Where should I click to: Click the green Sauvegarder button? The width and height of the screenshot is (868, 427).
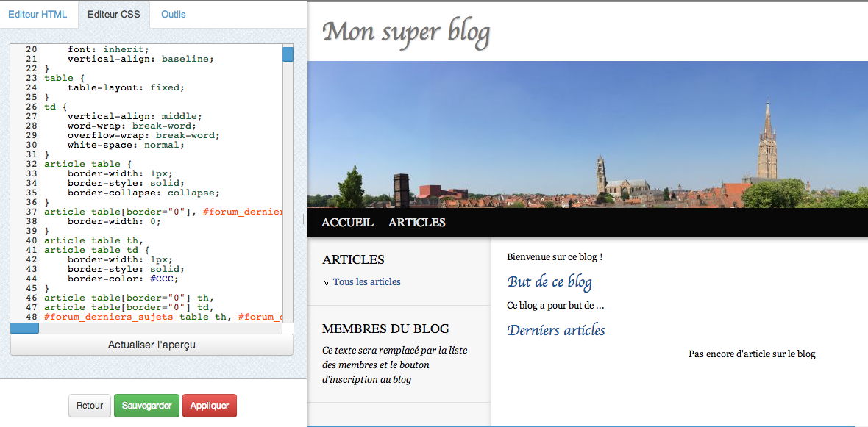pyautogui.click(x=146, y=406)
